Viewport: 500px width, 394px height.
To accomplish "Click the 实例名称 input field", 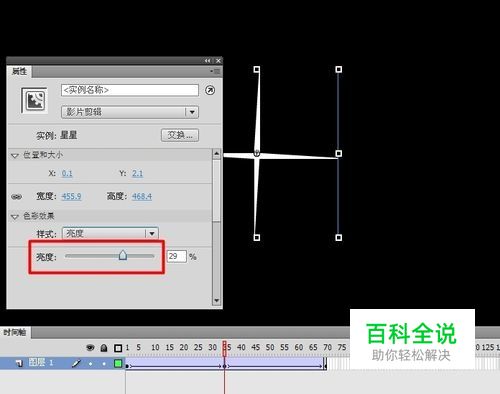I will coord(130,90).
